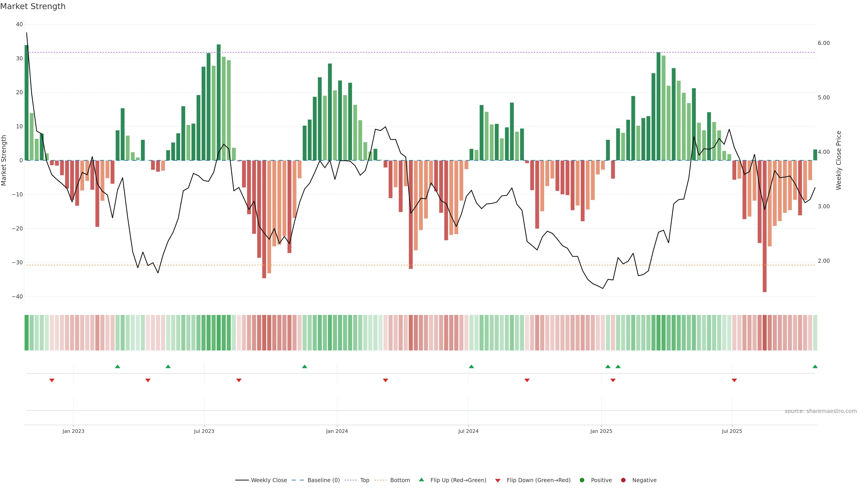The image size is (868, 488).
Task: Click the red Negative legend dot
Action: pos(623,480)
